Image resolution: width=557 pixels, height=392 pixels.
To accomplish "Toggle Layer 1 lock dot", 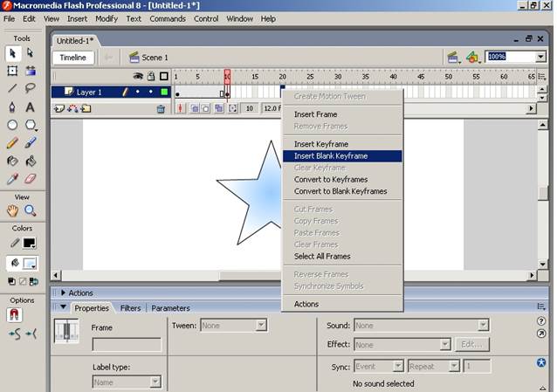I will tap(151, 92).
